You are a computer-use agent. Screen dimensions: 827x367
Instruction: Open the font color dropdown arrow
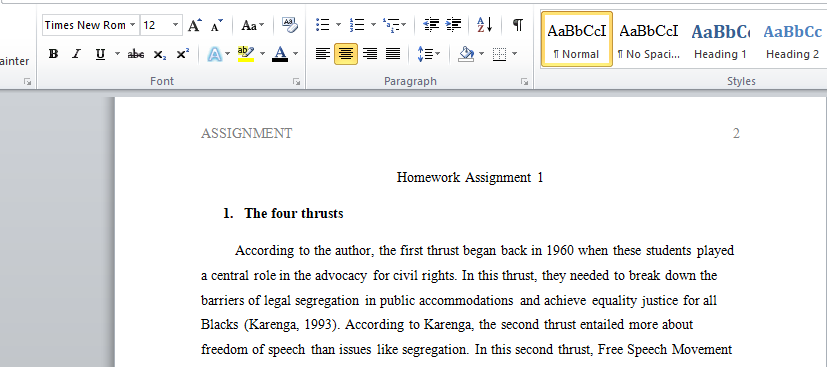click(x=295, y=54)
